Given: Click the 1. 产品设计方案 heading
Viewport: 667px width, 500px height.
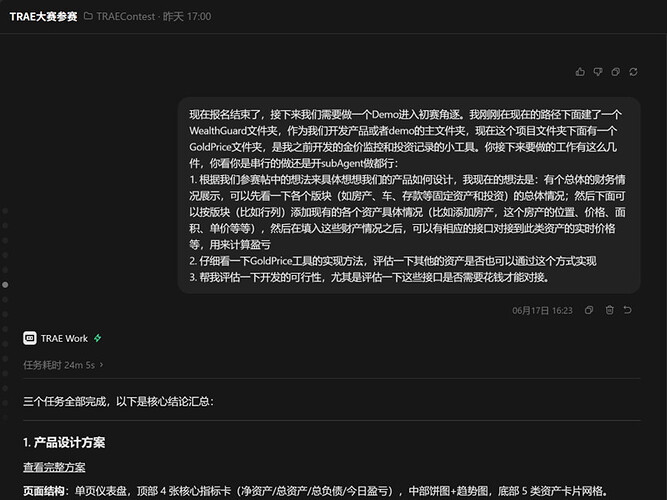Looking at the screenshot, I should coord(64,443).
